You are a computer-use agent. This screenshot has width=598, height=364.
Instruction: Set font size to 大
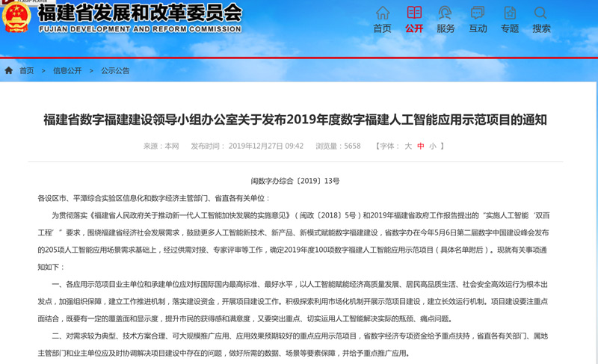pyautogui.click(x=408, y=146)
